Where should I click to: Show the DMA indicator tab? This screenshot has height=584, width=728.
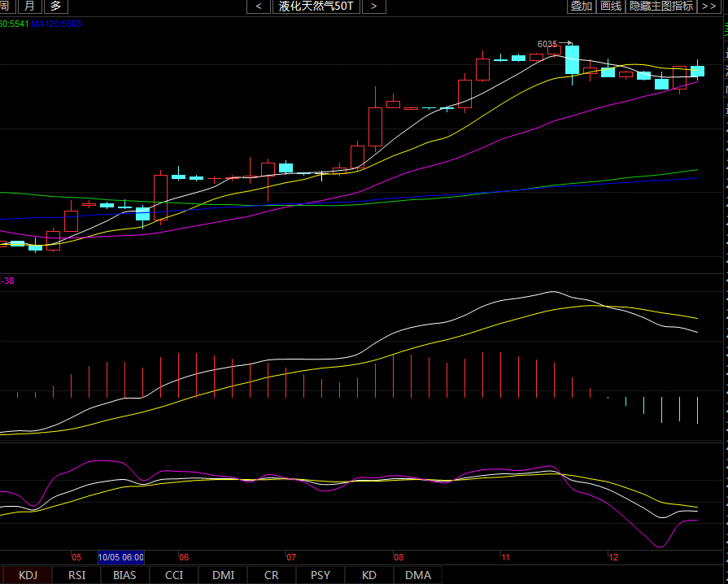pyautogui.click(x=418, y=575)
